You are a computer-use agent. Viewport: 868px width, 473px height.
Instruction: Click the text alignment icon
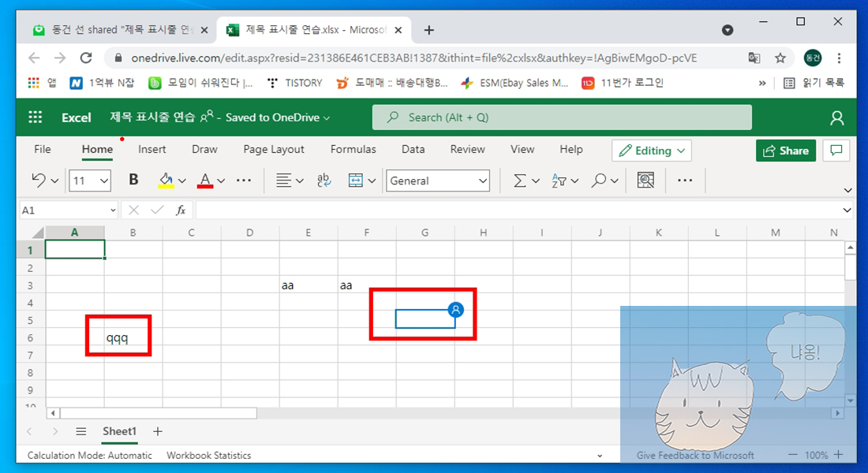pos(284,181)
